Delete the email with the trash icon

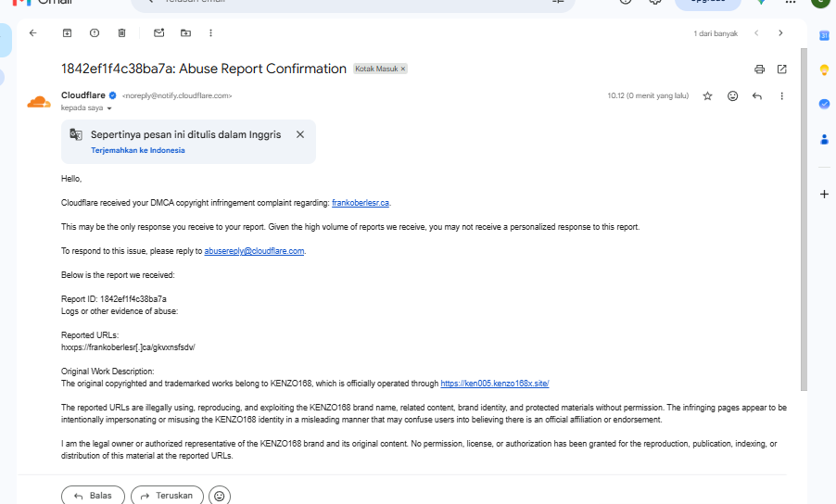[121, 33]
